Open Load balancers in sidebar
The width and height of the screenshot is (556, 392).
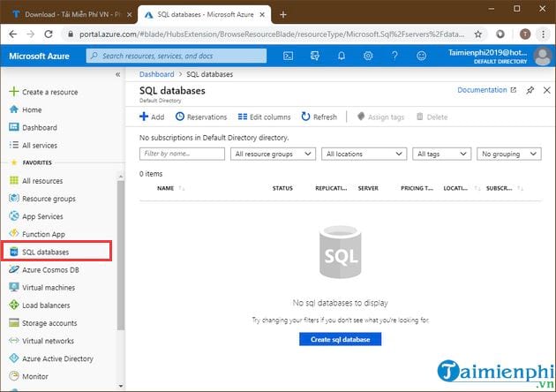40,305
